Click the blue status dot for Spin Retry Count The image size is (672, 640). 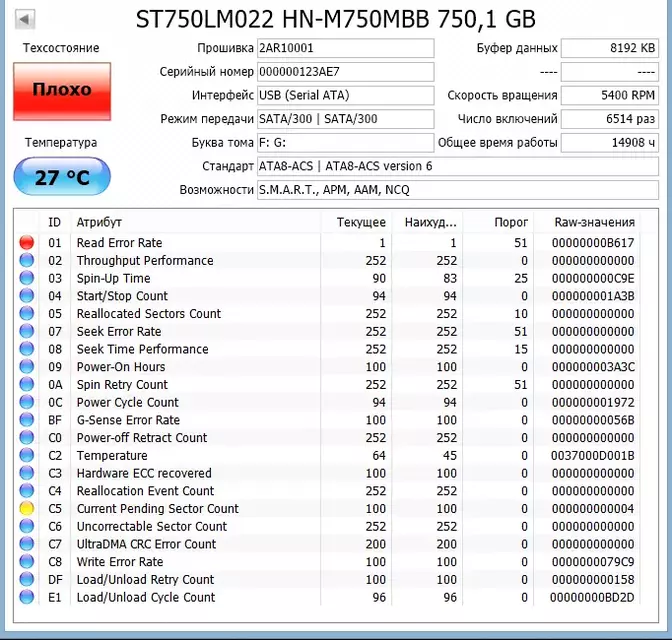(x=27, y=384)
